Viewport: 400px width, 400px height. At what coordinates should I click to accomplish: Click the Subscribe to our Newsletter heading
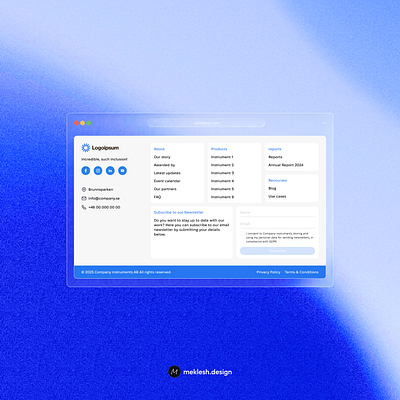[179, 212]
